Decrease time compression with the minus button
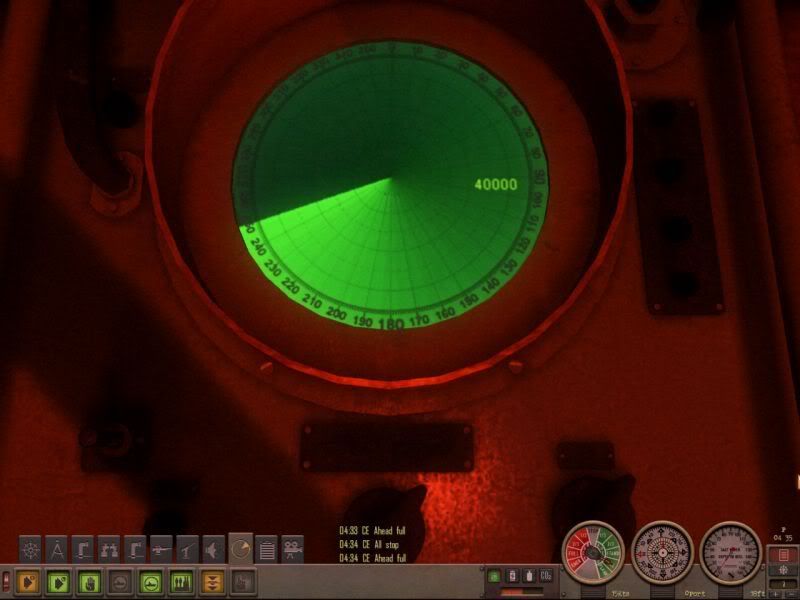 pyautogui.click(x=790, y=594)
